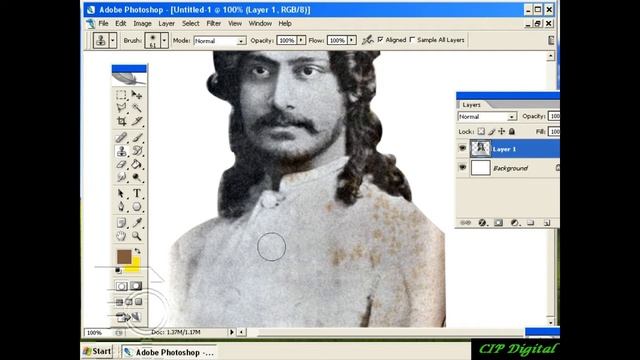Select the Paint Bucket tool

click(x=137, y=164)
